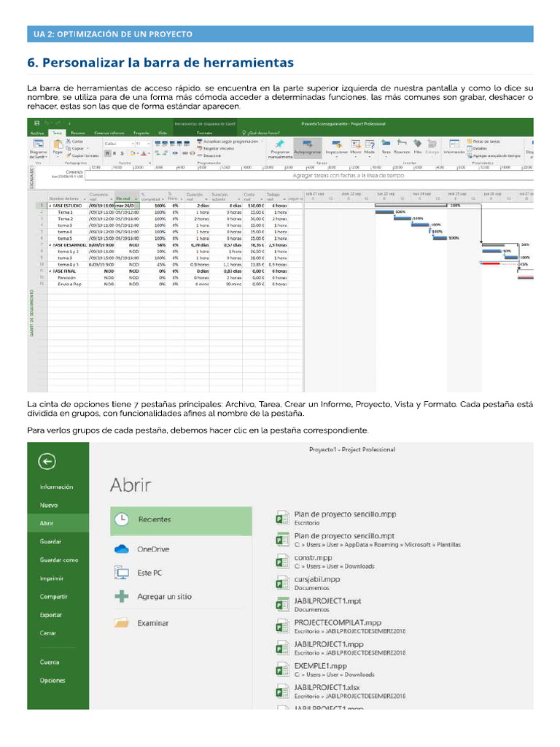Click the Modo icon
This screenshot has height=747, width=560.
(370, 147)
